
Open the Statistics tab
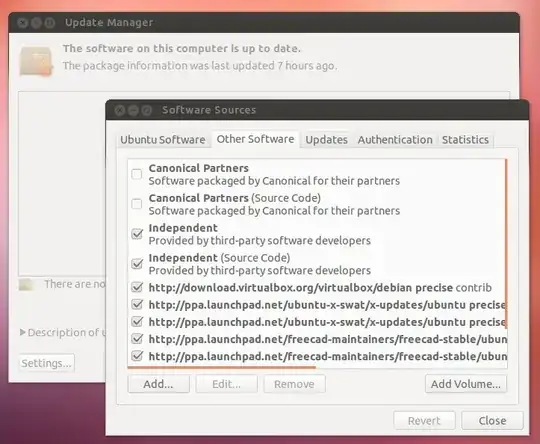coord(465,140)
